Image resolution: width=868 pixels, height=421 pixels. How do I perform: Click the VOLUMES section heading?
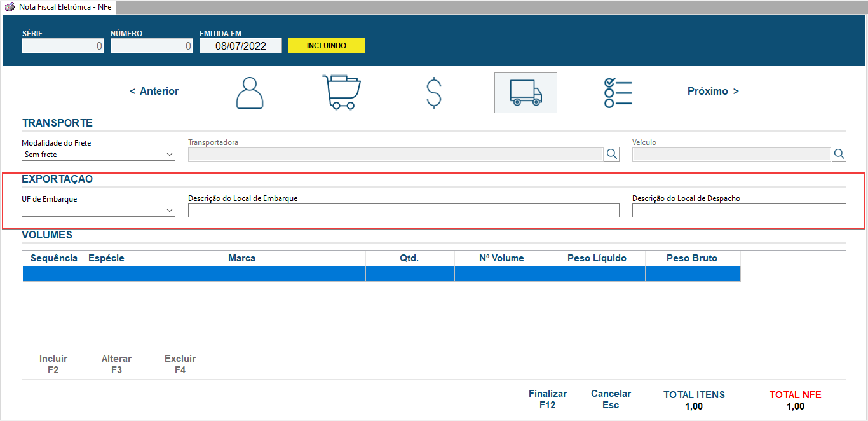(x=47, y=235)
